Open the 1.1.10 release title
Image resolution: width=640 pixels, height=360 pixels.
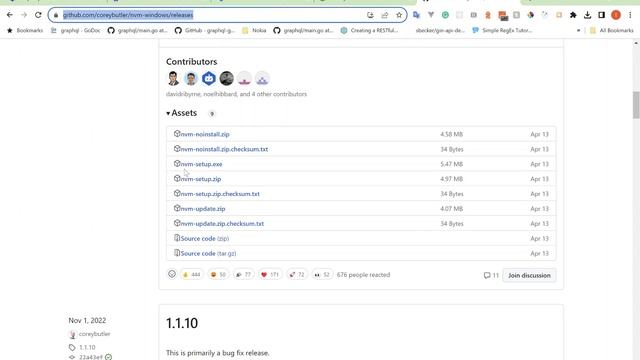(182, 323)
